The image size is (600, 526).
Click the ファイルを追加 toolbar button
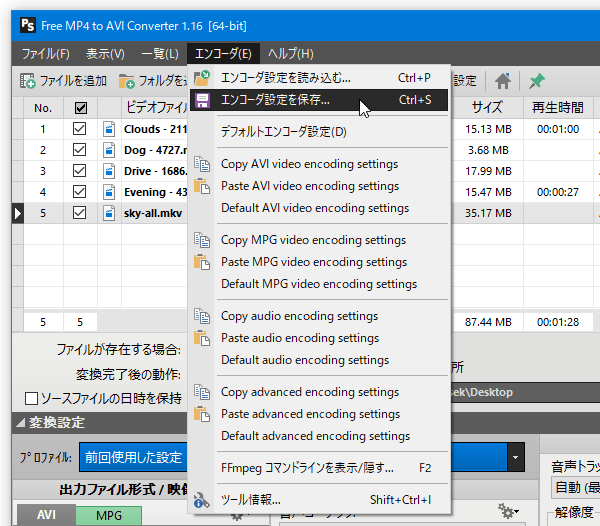tap(64, 81)
